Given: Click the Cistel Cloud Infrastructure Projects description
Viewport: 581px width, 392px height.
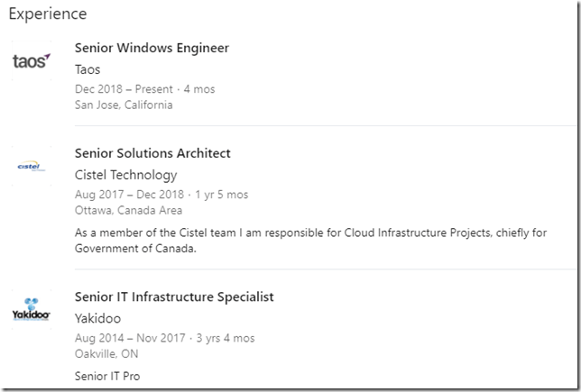Looking at the screenshot, I should 312,242.
